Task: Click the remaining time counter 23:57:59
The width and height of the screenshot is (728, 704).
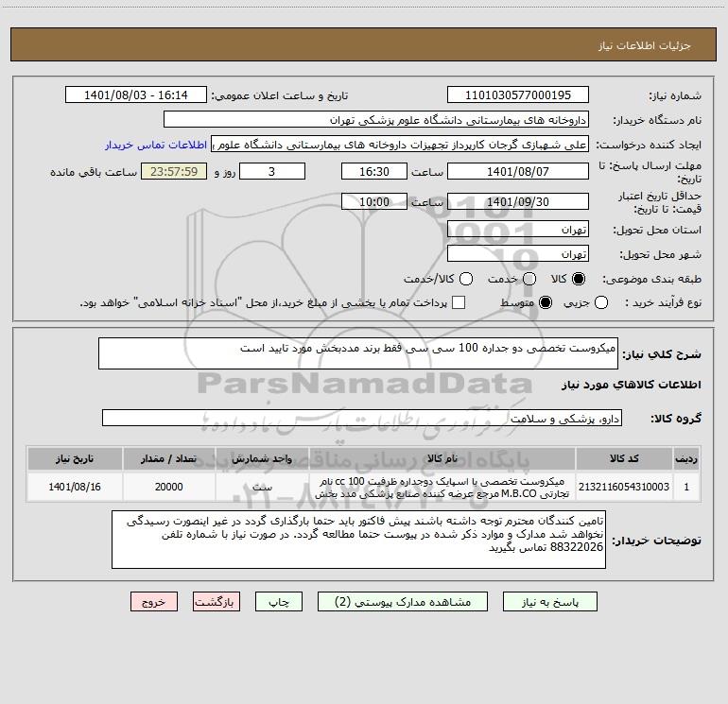Action: pyautogui.click(x=174, y=171)
